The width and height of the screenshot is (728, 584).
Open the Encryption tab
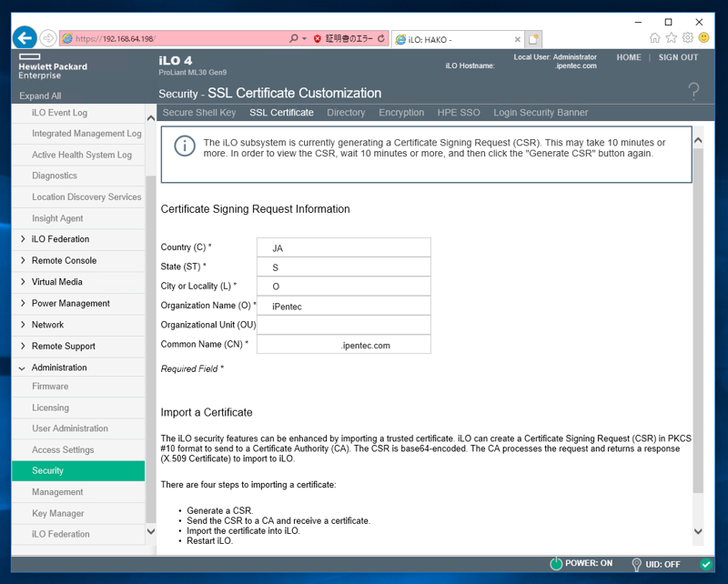coord(401,113)
